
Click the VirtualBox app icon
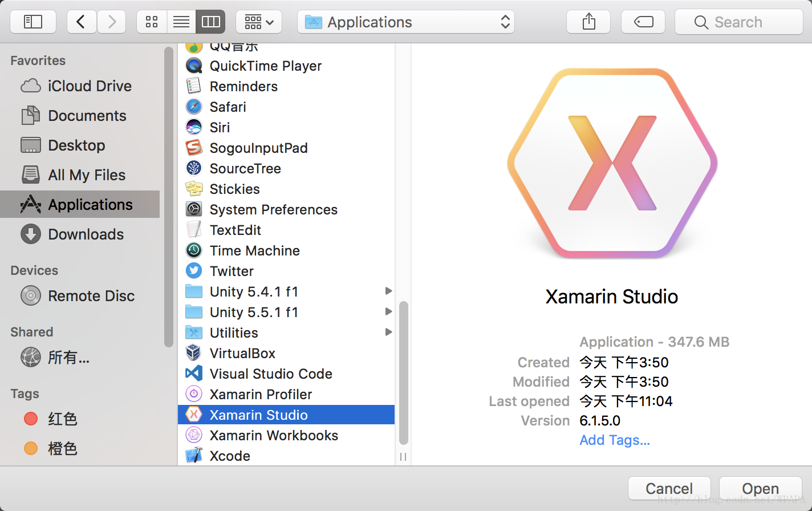(194, 353)
